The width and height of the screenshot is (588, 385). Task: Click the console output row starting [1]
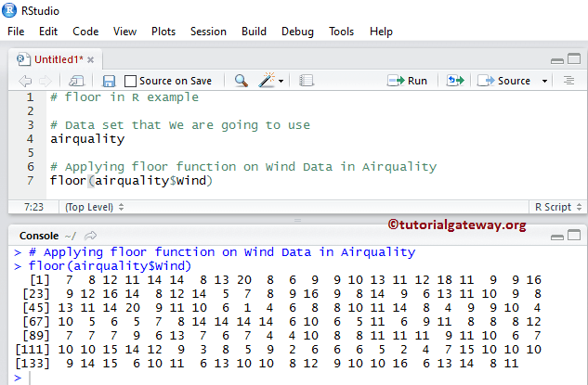tap(285, 280)
